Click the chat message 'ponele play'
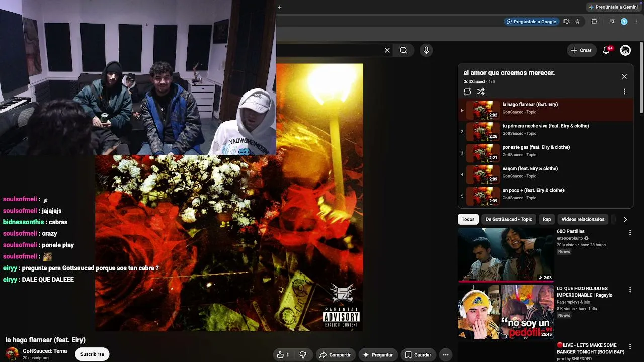The height and width of the screenshot is (362, 644). (x=58, y=245)
